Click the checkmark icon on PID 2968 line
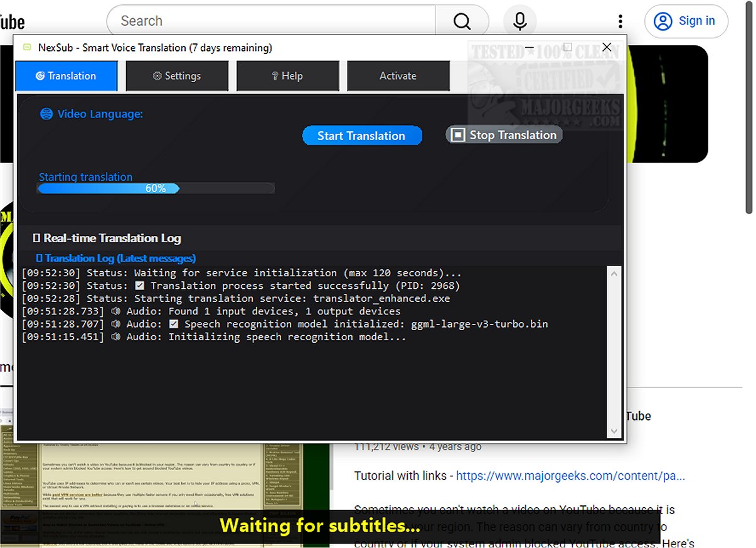Image resolution: width=756 pixels, height=548 pixels. tap(139, 286)
